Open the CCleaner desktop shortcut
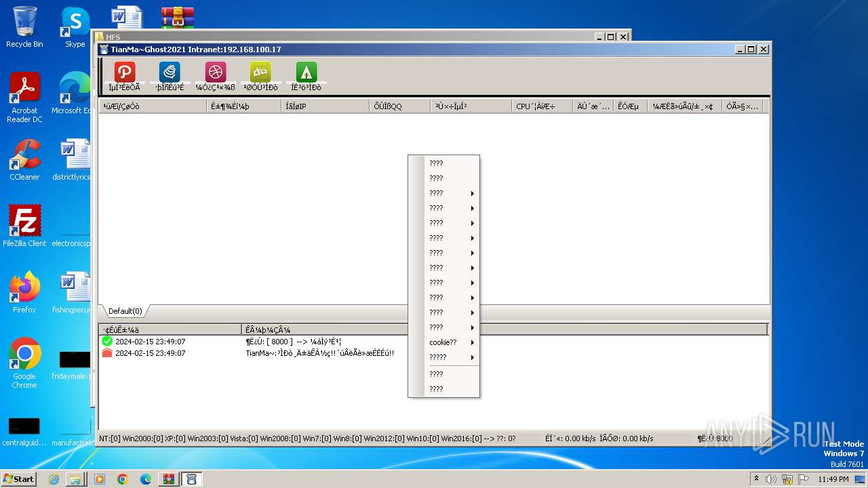The image size is (868, 488). [x=24, y=160]
